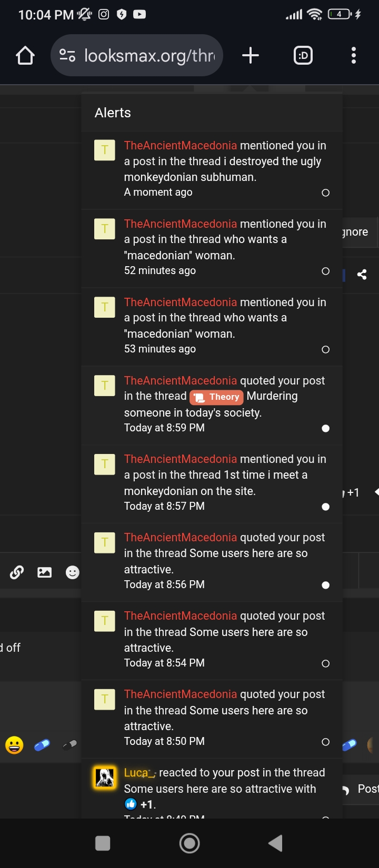Toggle read marker on 8:57 PM alert
The width and height of the screenshot is (379, 868).
[326, 507]
